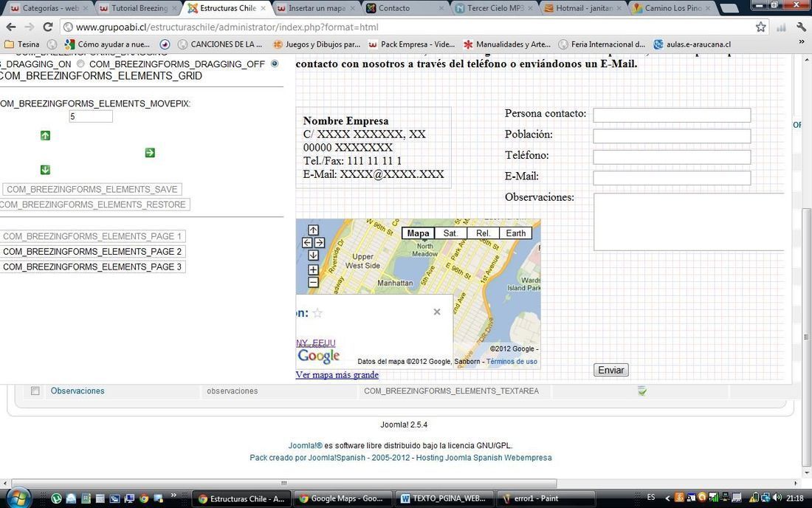The width and height of the screenshot is (812, 508).
Task: Pan the map left with arrow control
Action: click(307, 242)
